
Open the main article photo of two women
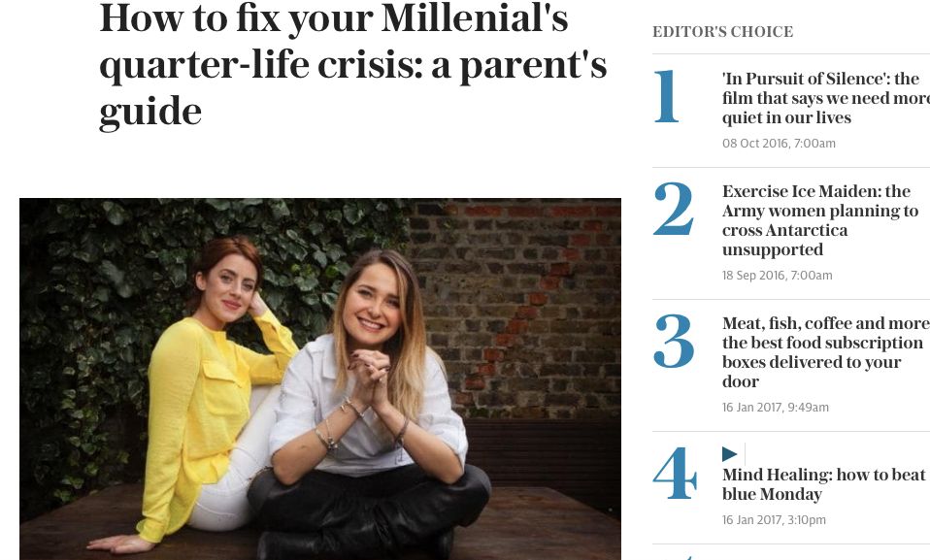tap(320, 379)
